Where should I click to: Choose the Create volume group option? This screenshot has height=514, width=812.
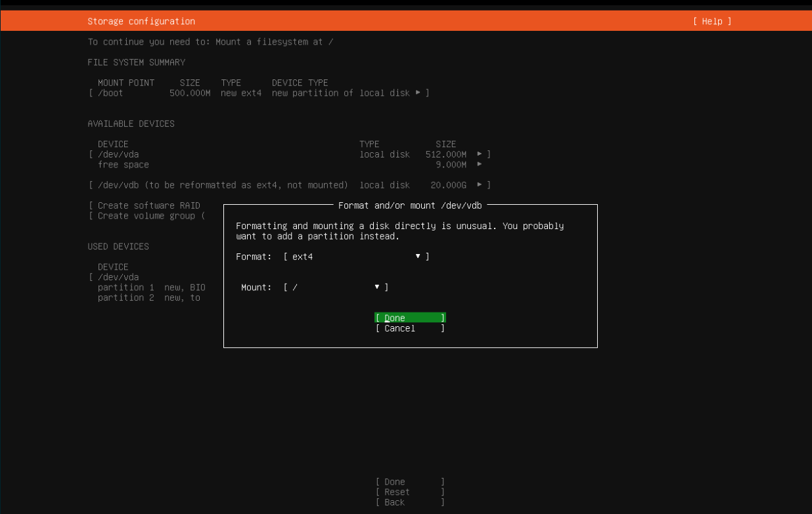[148, 216]
